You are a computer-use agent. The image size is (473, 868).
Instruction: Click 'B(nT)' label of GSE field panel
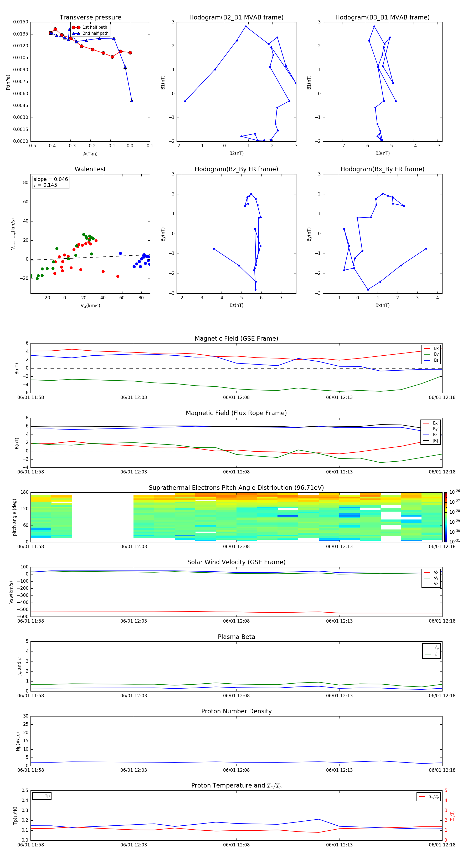tap(17, 369)
